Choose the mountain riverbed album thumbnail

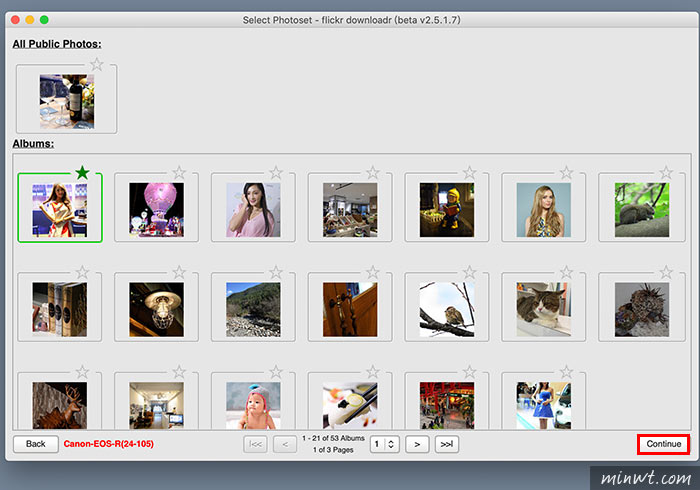[x=253, y=310]
